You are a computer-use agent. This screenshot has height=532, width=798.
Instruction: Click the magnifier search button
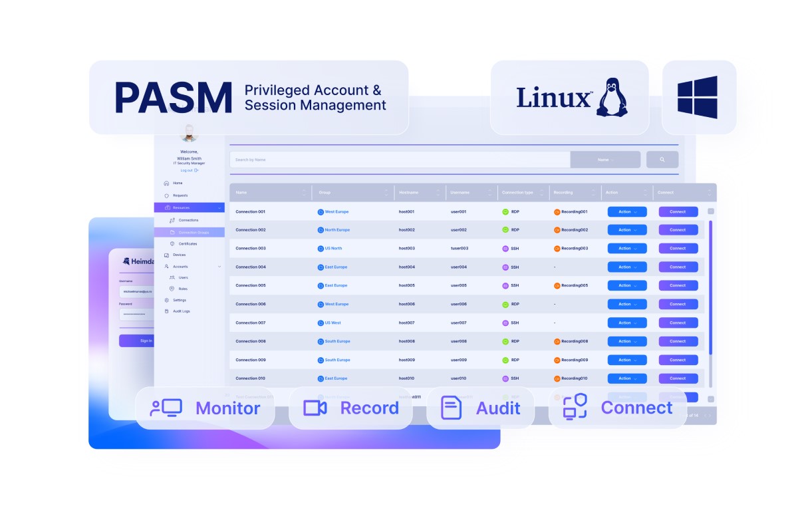point(662,160)
